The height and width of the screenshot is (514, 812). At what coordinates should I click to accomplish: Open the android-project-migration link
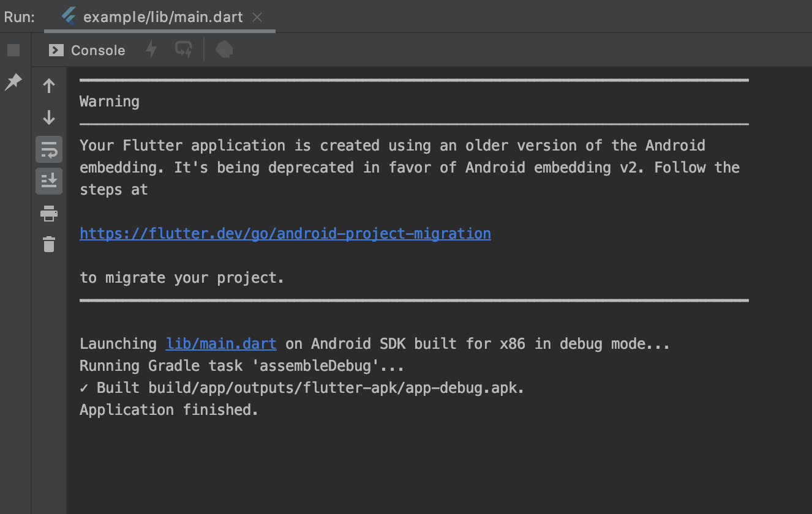[x=285, y=233]
